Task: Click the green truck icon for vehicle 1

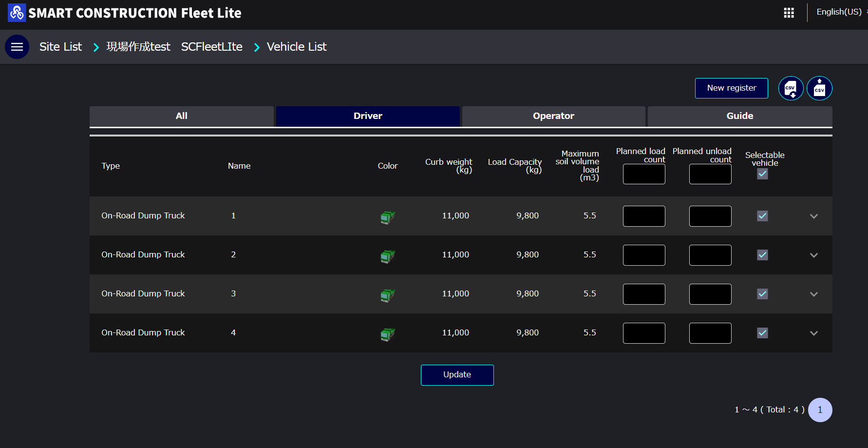Action: click(388, 217)
